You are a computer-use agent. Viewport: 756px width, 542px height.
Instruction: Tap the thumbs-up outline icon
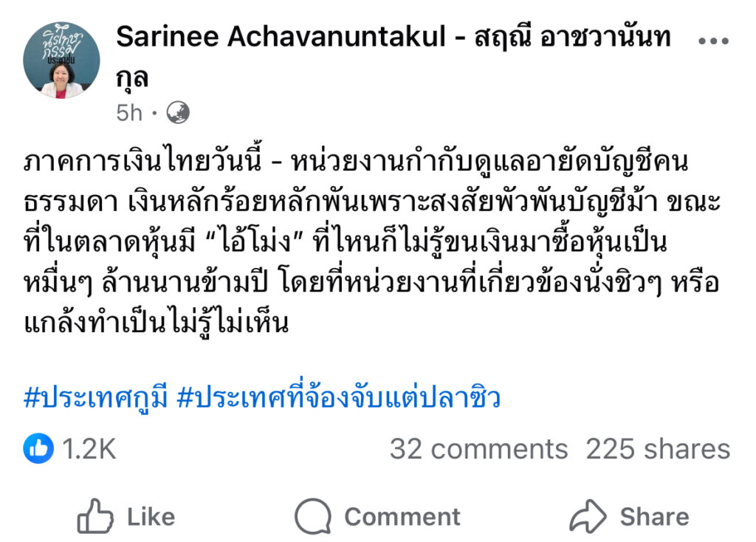(x=96, y=516)
